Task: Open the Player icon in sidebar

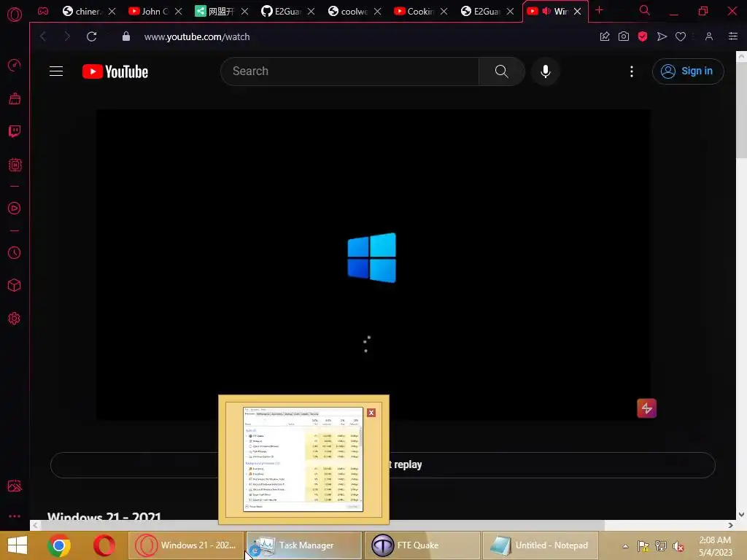Action: 15,208
